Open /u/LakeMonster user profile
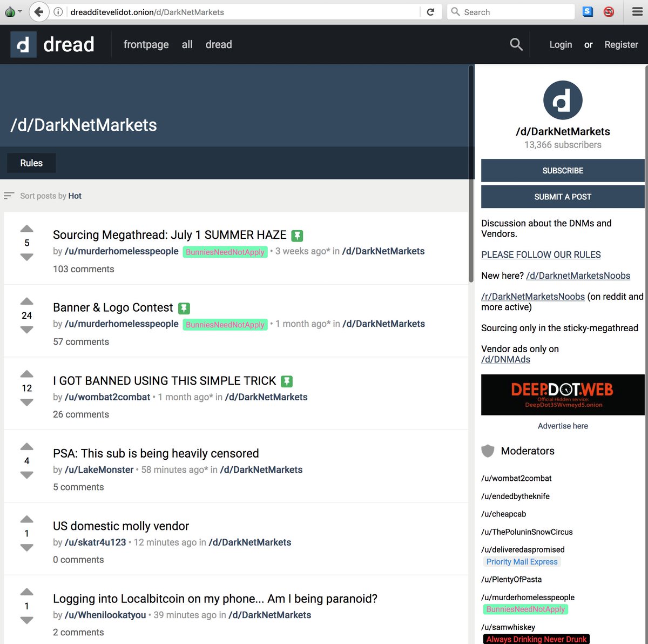This screenshot has width=648, height=644. pyautogui.click(x=99, y=469)
